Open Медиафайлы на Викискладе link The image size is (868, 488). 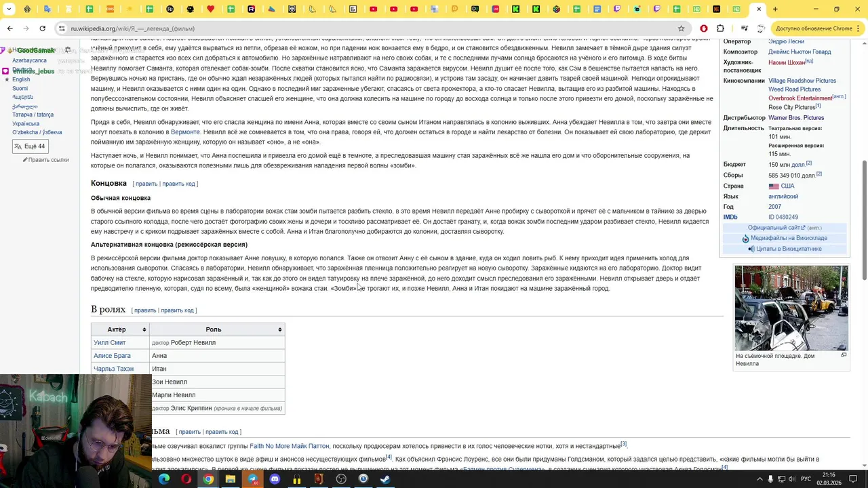point(789,239)
